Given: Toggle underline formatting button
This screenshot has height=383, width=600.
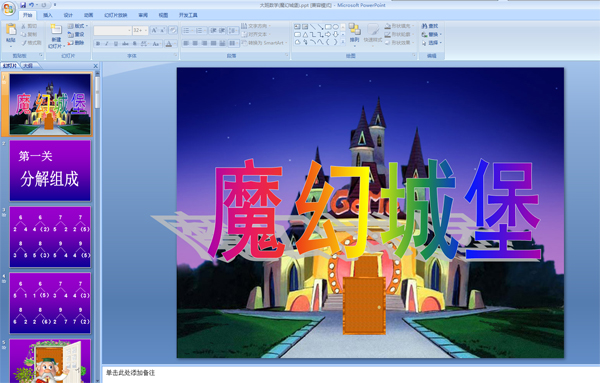Looking at the screenshot, I should [x=116, y=44].
